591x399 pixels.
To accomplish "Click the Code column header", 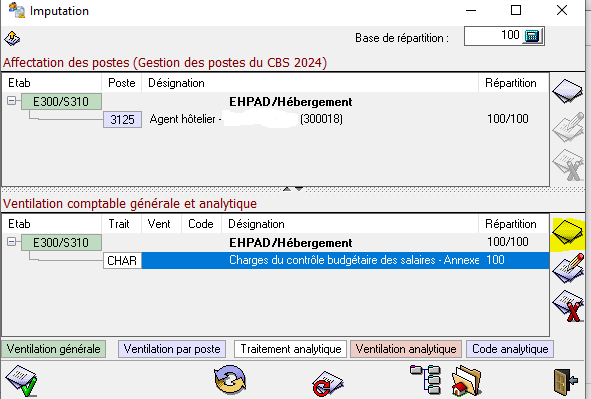I will [201, 224].
